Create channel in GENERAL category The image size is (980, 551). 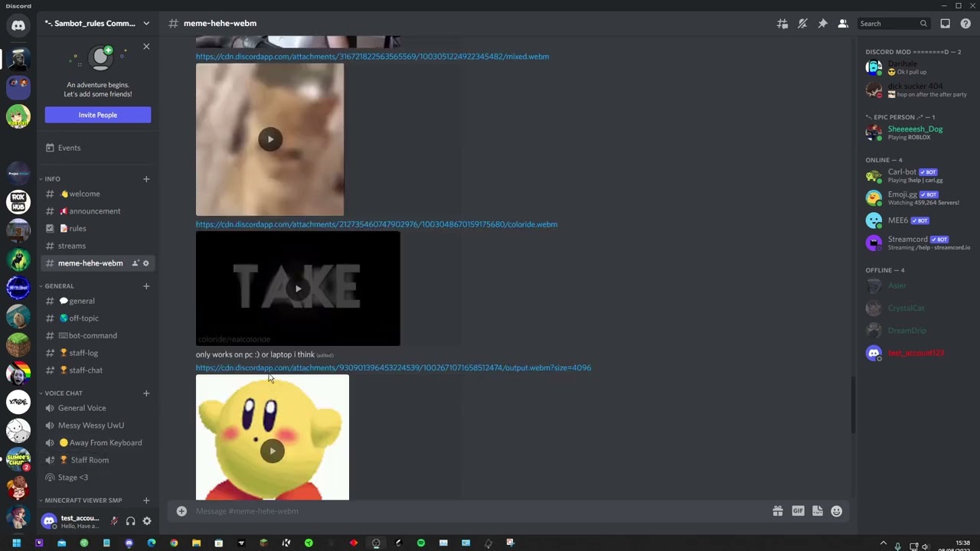pyautogui.click(x=146, y=286)
